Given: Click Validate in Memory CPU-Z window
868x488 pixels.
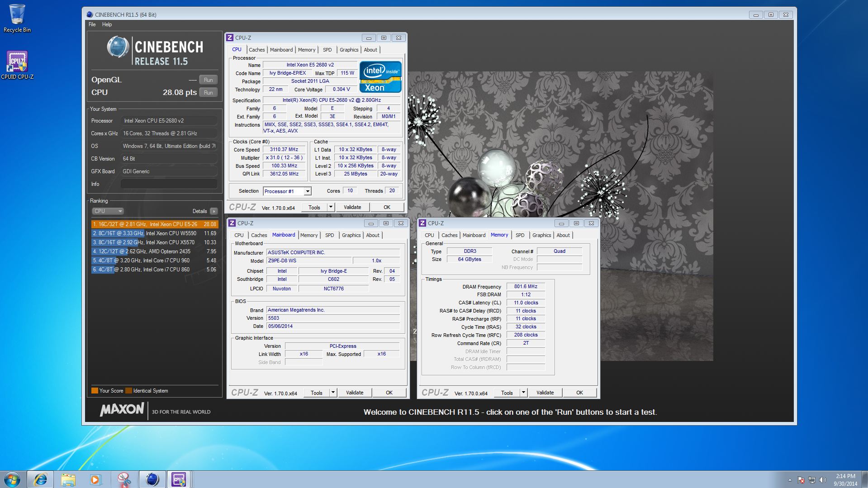Looking at the screenshot, I should click(545, 393).
